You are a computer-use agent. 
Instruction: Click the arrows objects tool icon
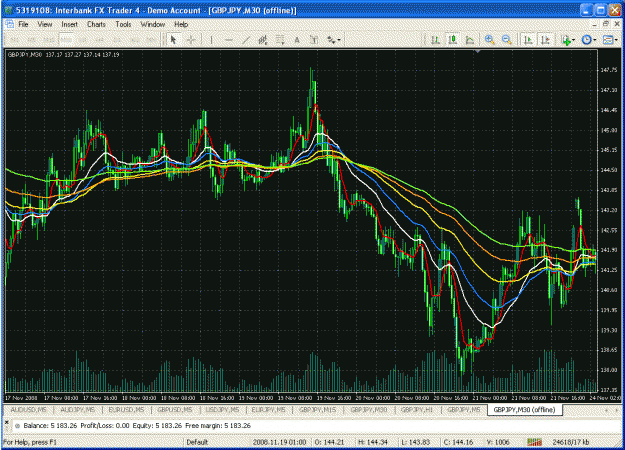tap(331, 39)
